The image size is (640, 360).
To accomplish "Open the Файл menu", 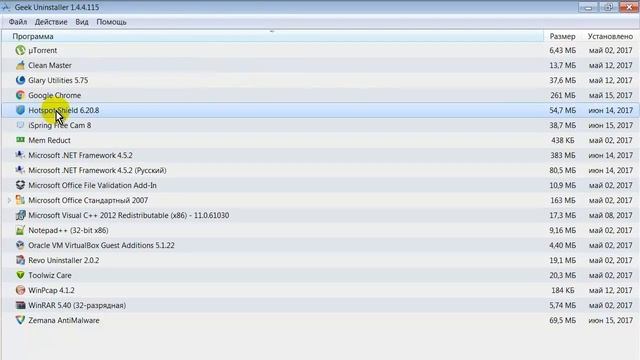I will tap(18, 22).
